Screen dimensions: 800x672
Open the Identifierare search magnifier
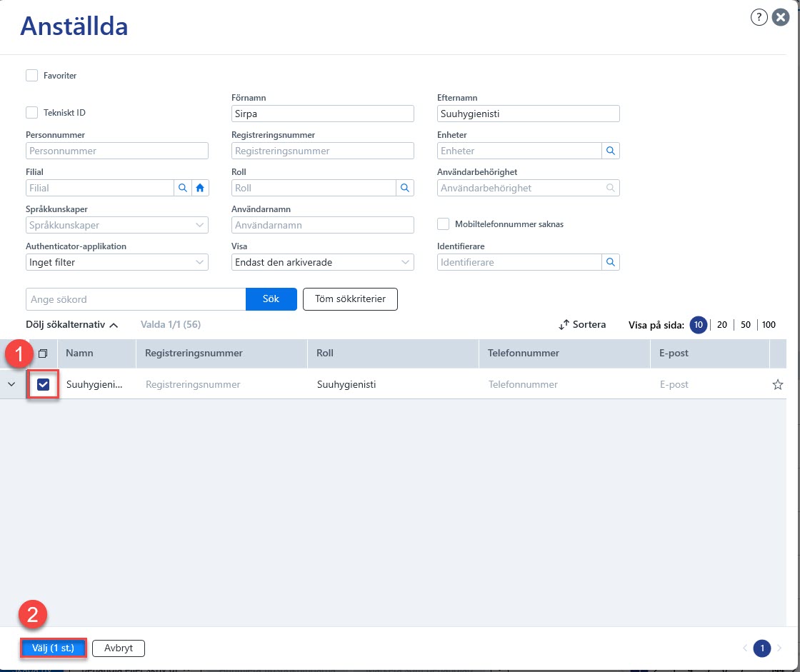(610, 262)
